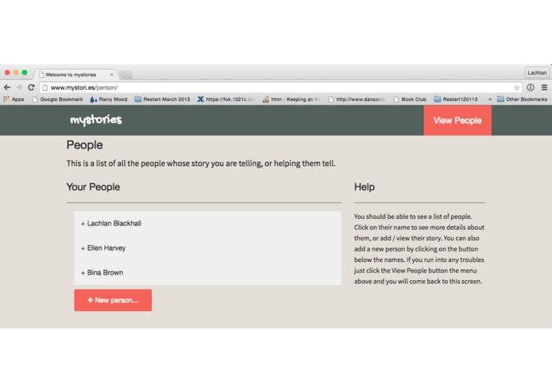The image size is (552, 392).
Task: Open the Restart March 2013 bookmark folder
Action: coord(162,99)
